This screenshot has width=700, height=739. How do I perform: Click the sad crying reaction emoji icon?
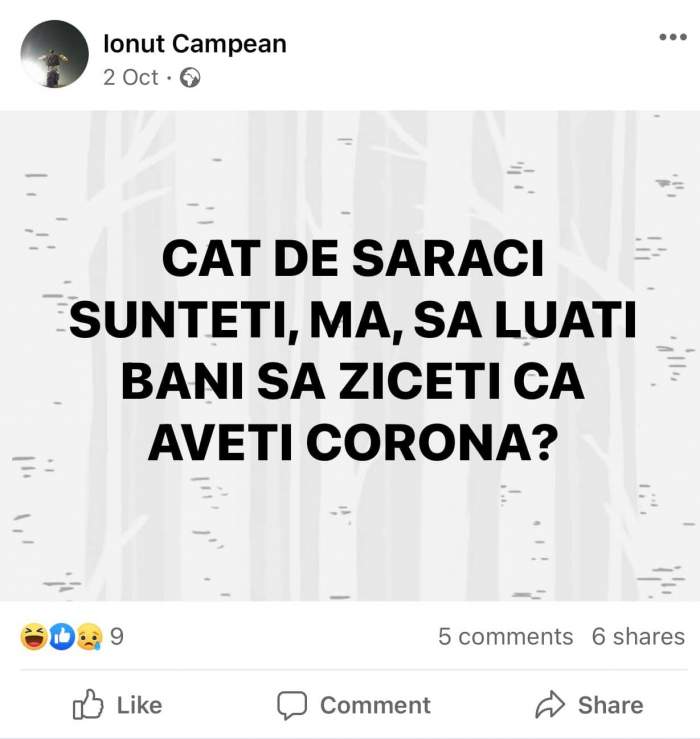pyautogui.click(x=88, y=637)
